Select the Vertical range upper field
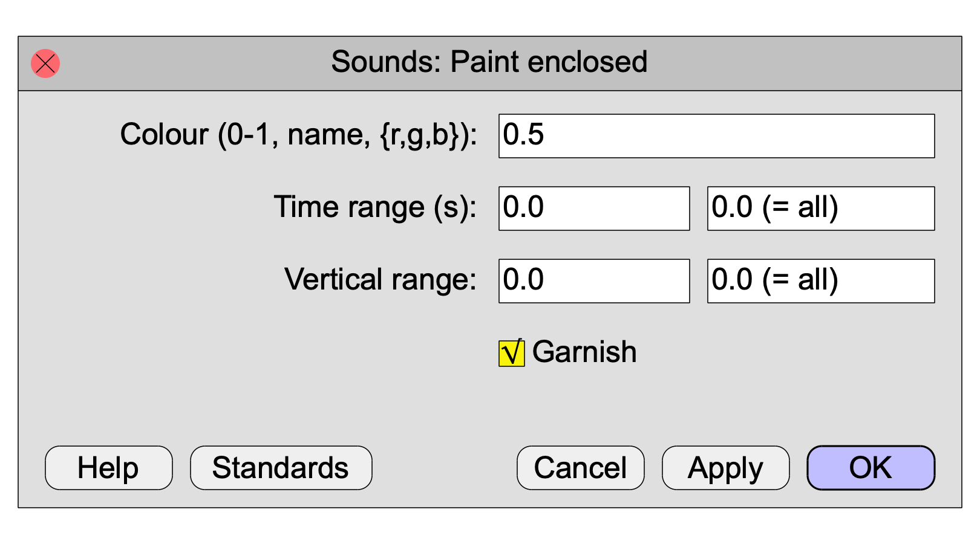The height and width of the screenshot is (544, 980). (x=821, y=281)
